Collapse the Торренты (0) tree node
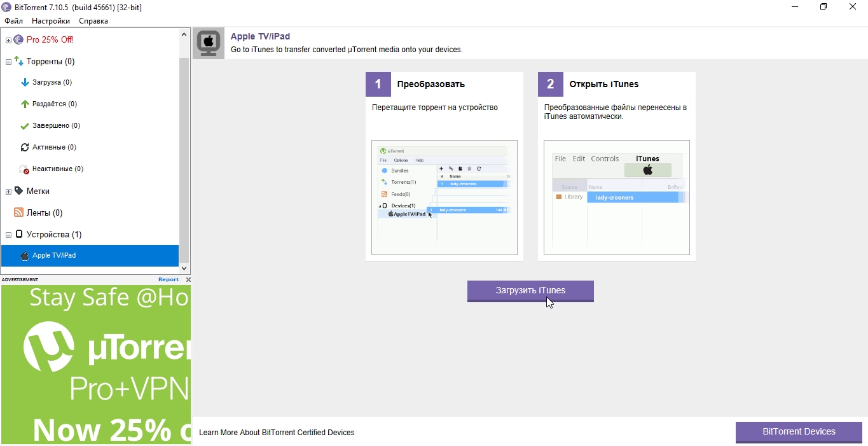The image size is (868, 446). [8, 62]
